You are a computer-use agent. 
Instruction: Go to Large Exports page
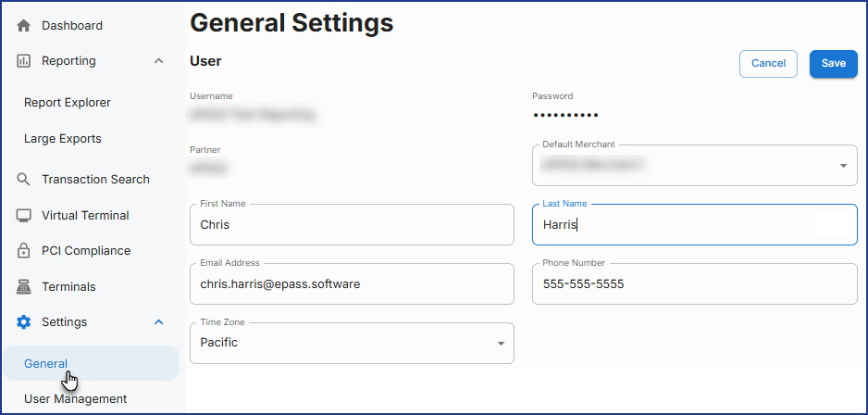[x=63, y=139]
